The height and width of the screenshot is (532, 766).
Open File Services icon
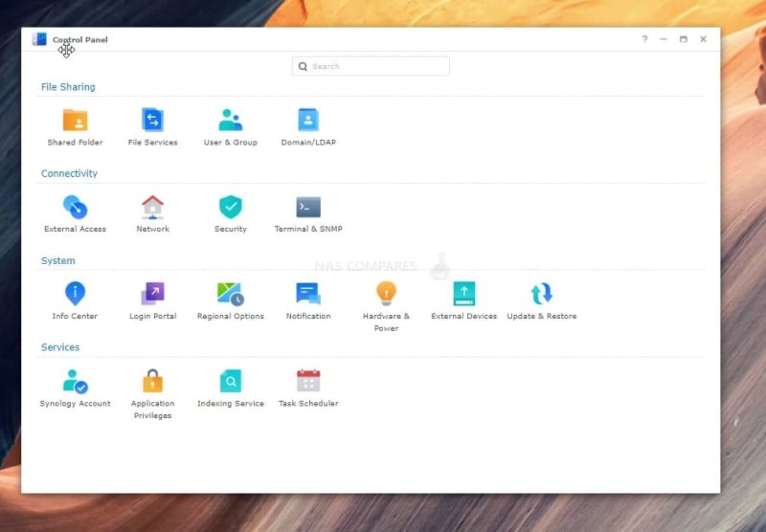point(153,121)
